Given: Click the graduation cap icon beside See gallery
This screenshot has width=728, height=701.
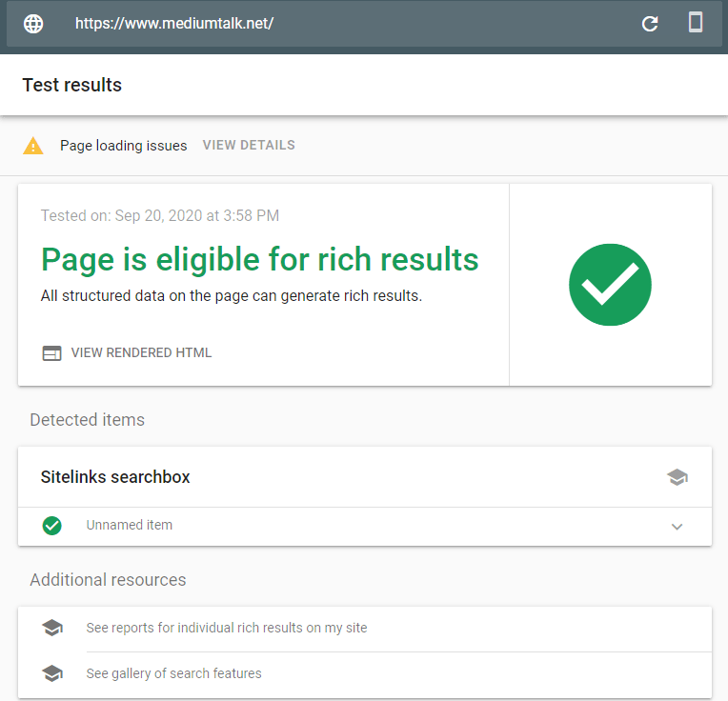Looking at the screenshot, I should 52,673.
